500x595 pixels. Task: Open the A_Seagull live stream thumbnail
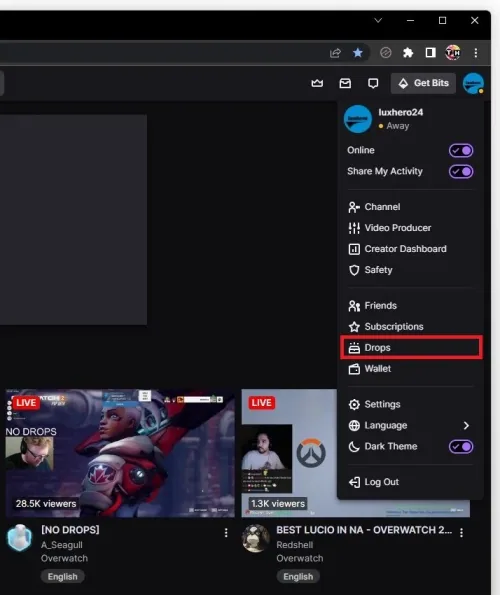(x=120, y=453)
